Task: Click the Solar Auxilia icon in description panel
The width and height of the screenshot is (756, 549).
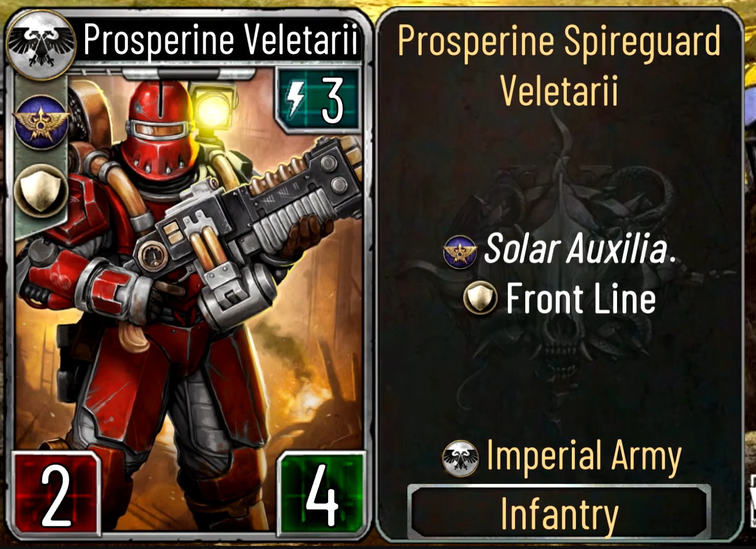Action: 460,252
